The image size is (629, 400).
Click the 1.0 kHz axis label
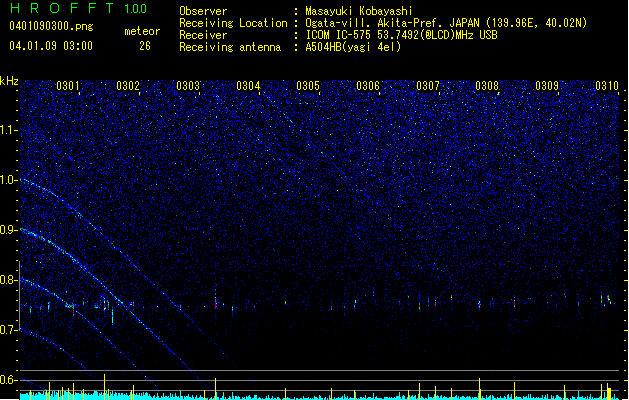point(8,180)
